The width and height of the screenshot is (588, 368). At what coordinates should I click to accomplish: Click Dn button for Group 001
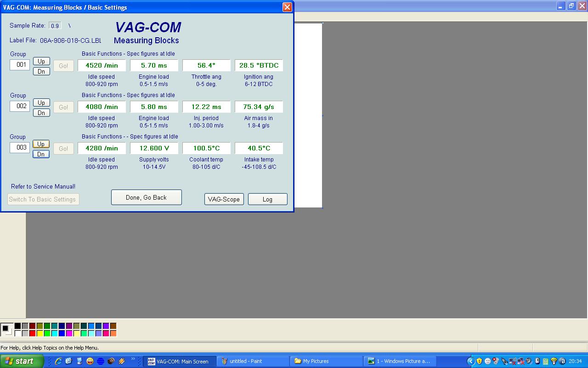(41, 71)
